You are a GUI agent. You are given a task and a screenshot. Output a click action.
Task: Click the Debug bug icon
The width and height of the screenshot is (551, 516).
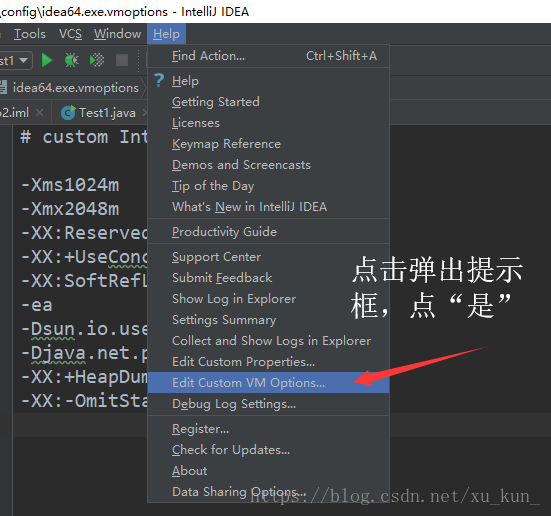[72, 60]
